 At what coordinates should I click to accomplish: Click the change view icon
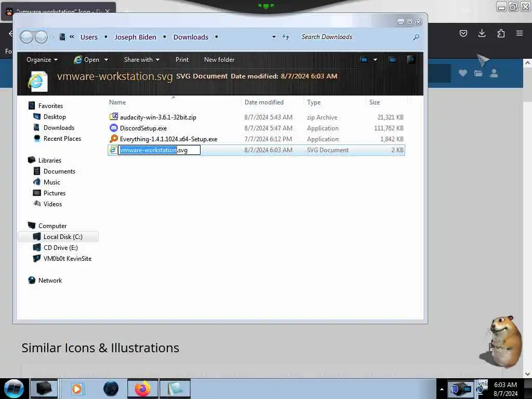click(364, 60)
